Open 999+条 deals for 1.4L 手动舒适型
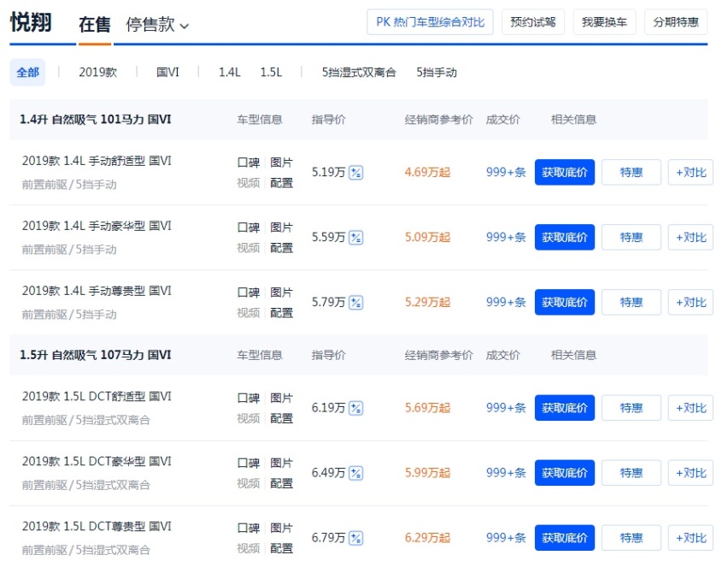 (506, 173)
